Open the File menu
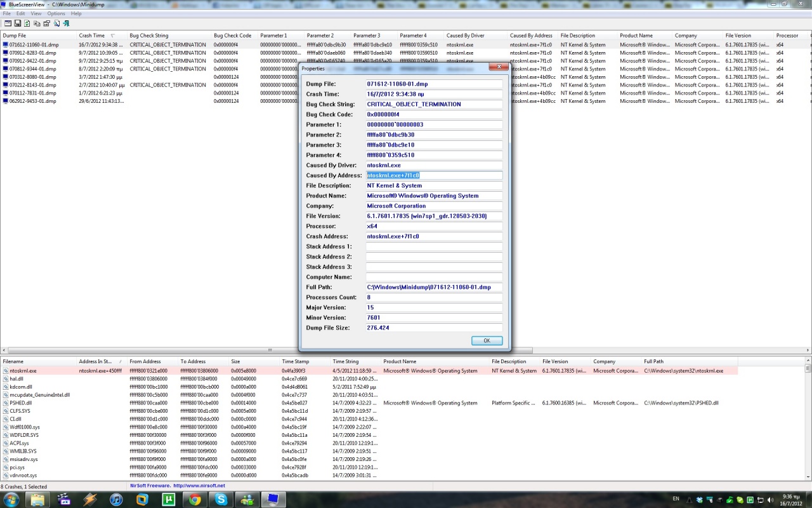812x508 pixels. pos(7,13)
